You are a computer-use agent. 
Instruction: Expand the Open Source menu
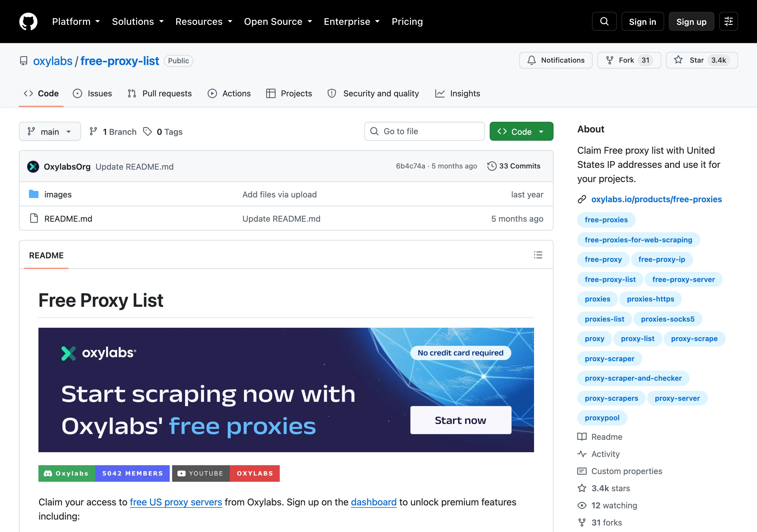[278, 21]
